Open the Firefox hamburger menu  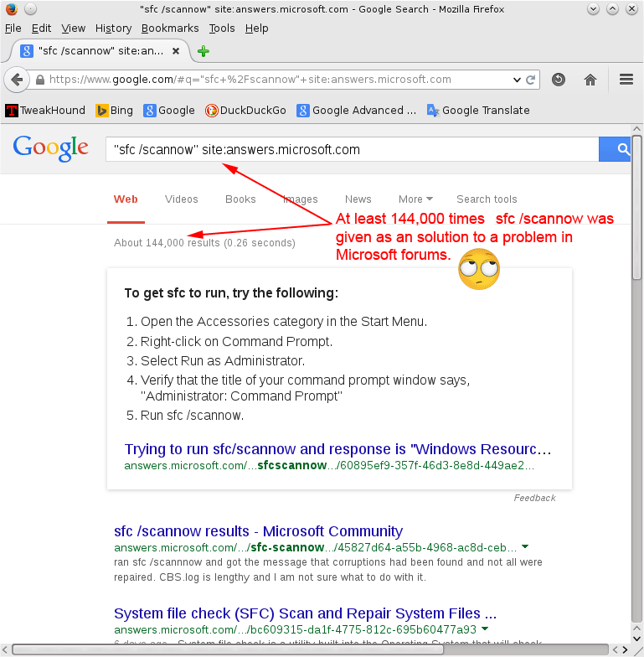626,80
